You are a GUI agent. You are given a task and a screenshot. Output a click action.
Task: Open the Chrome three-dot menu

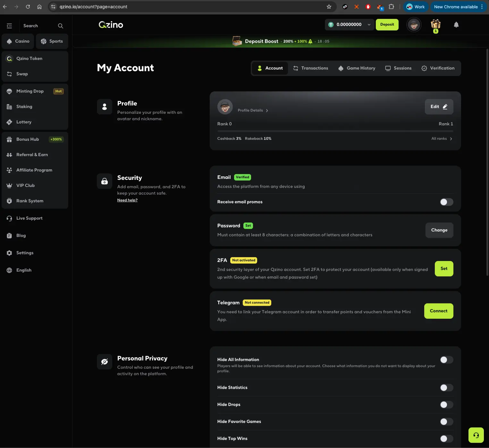tap(482, 7)
